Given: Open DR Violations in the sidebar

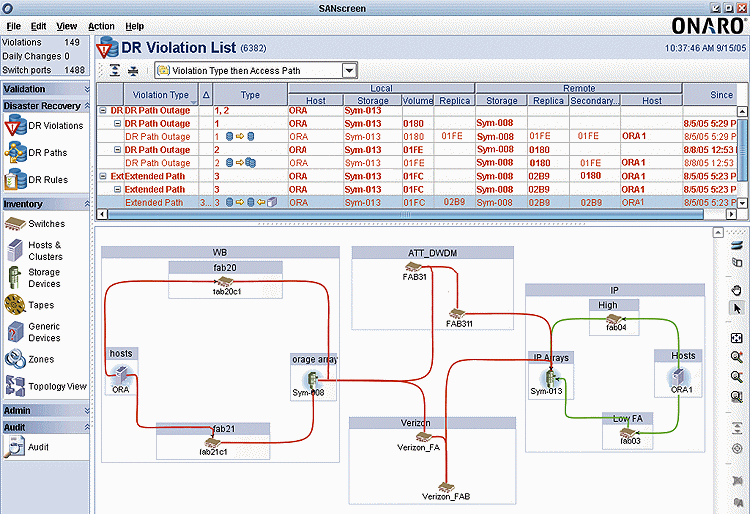Looking at the screenshot, I should tap(44, 126).
